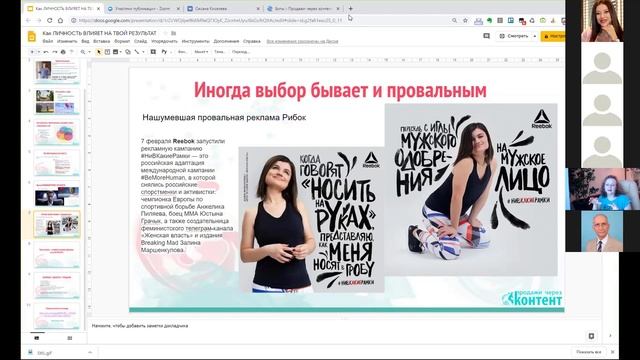Image resolution: width=640 pixels, height=360 pixels.
Task: Switch to filmstrip view at the bottom left
Action: coord(36,338)
